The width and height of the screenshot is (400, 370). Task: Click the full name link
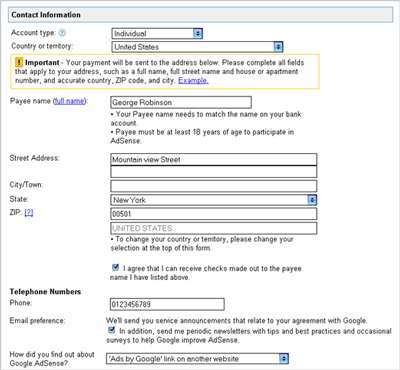(x=70, y=101)
